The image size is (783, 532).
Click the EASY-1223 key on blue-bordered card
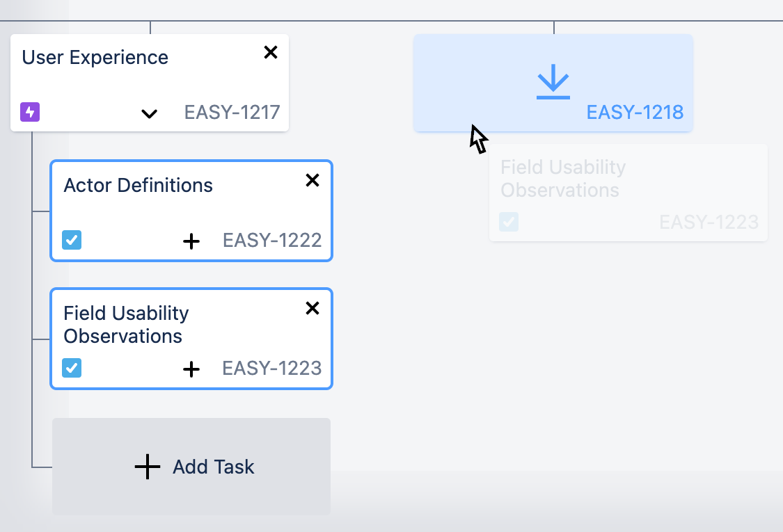tap(272, 369)
